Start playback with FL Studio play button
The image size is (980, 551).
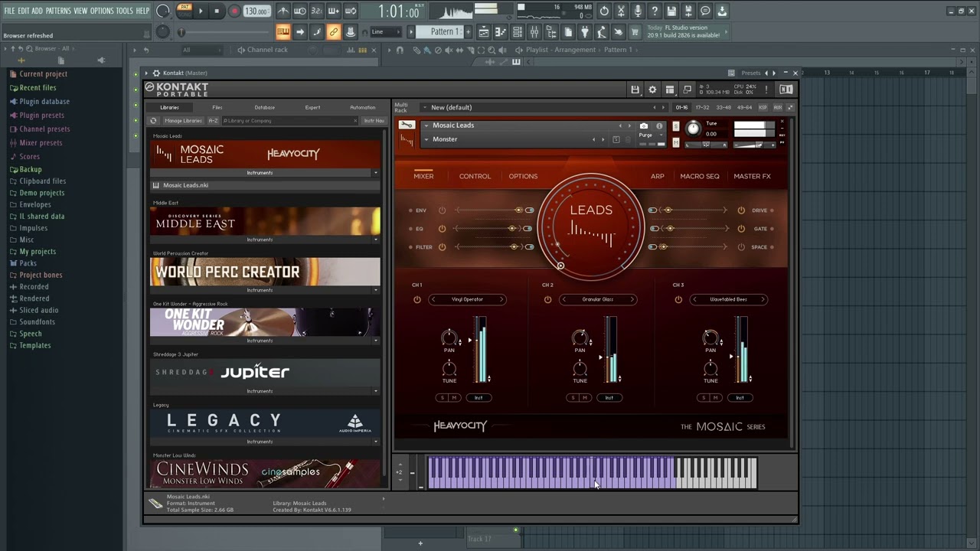[201, 11]
